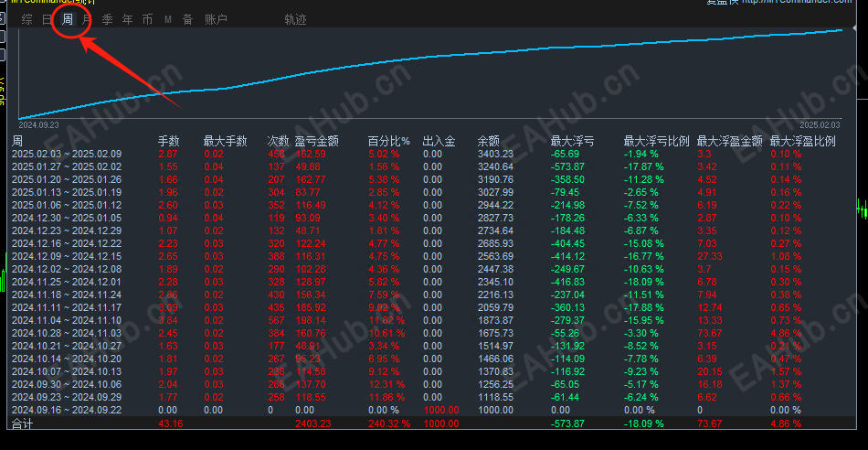Select week row 2025.01.06 ~ 2025.01.12
Image resolution: width=868 pixels, height=450 pixels.
coord(434,205)
